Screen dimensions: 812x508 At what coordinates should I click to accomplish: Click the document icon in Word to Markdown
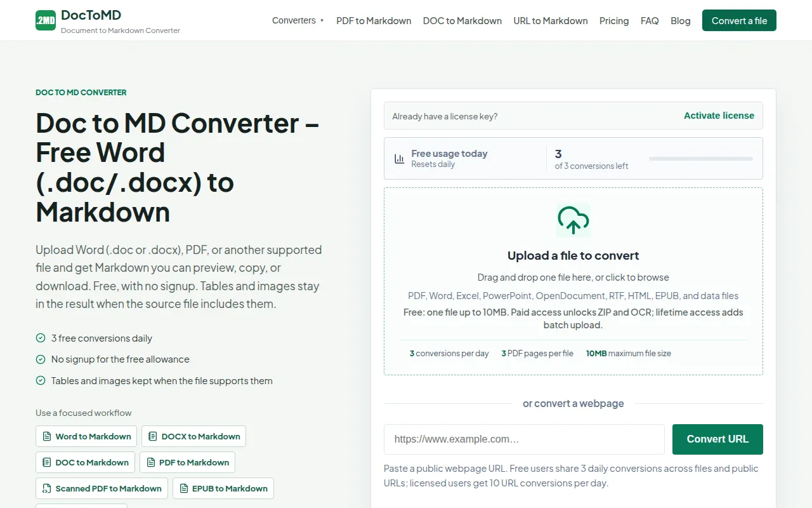(47, 436)
